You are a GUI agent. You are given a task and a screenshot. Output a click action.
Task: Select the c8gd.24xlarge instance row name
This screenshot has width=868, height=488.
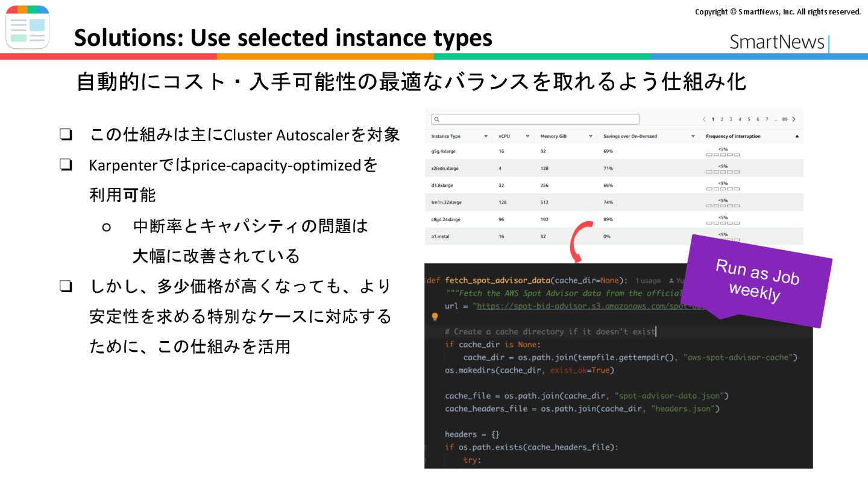(x=446, y=220)
